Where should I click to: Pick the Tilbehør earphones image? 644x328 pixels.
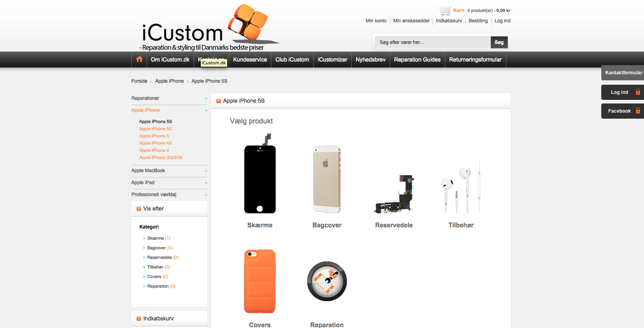click(461, 187)
